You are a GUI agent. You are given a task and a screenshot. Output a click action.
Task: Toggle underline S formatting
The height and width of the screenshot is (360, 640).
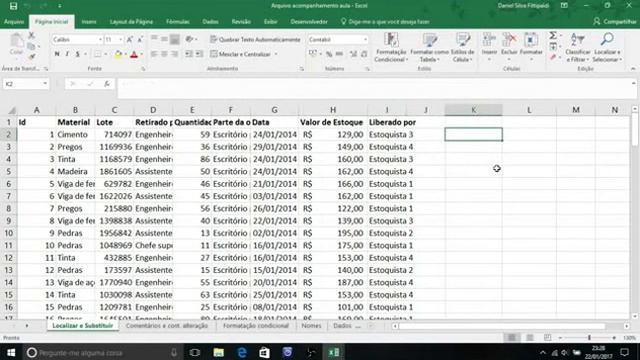point(77,54)
